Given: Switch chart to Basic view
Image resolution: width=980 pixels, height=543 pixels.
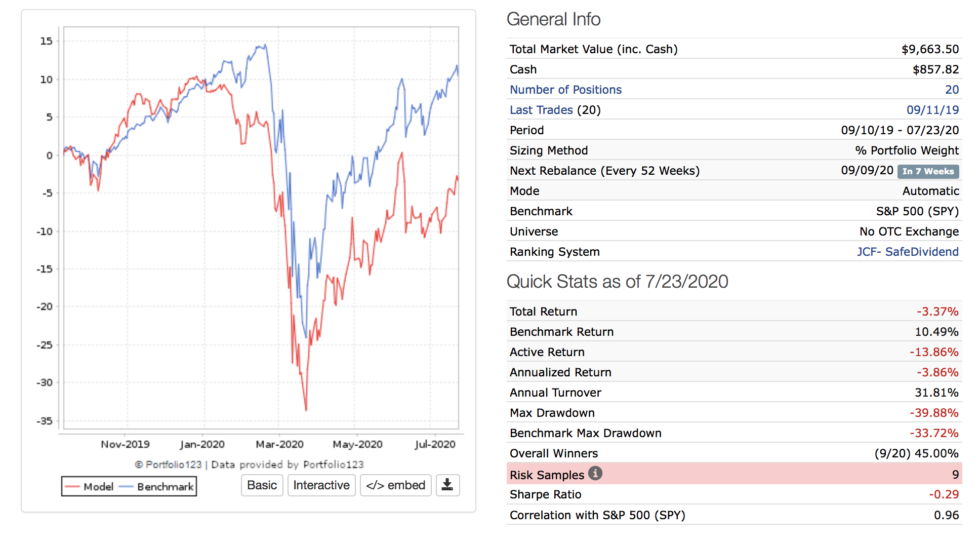Looking at the screenshot, I should click(262, 485).
